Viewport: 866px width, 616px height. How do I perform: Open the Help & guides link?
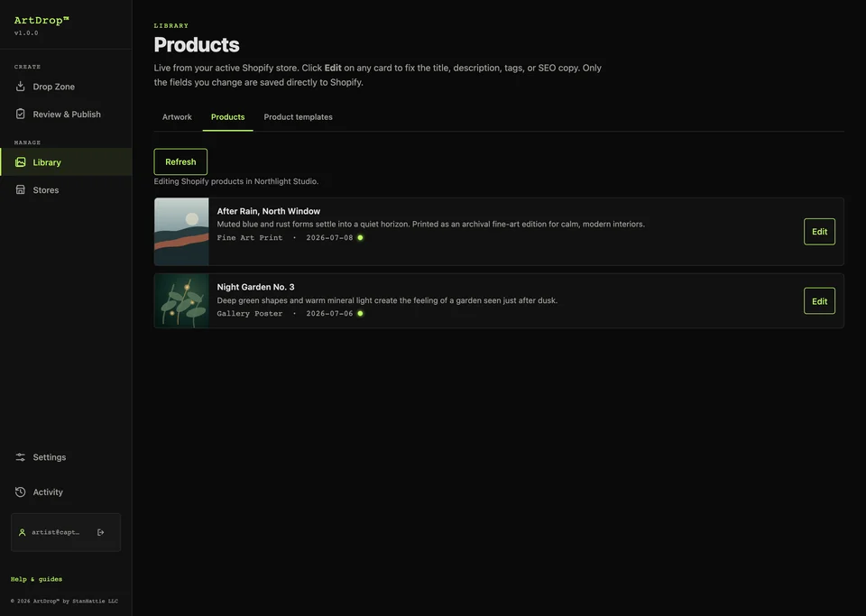[36, 579]
